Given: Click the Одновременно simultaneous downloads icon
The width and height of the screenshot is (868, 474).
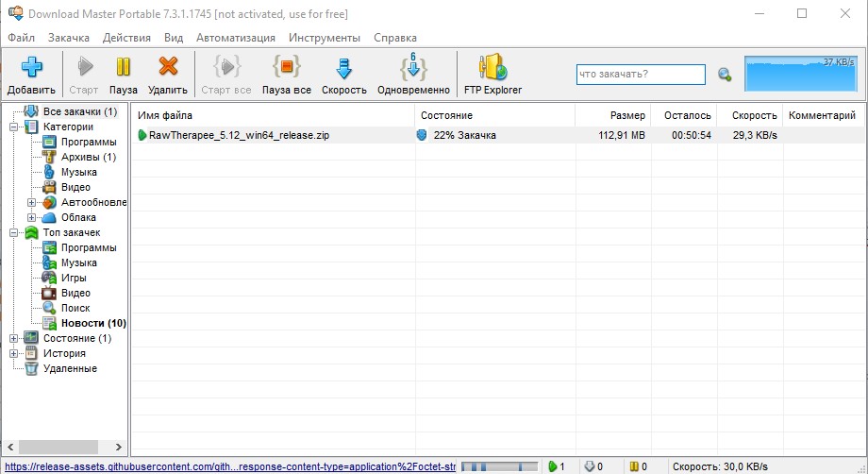Looking at the screenshot, I should [x=413, y=67].
